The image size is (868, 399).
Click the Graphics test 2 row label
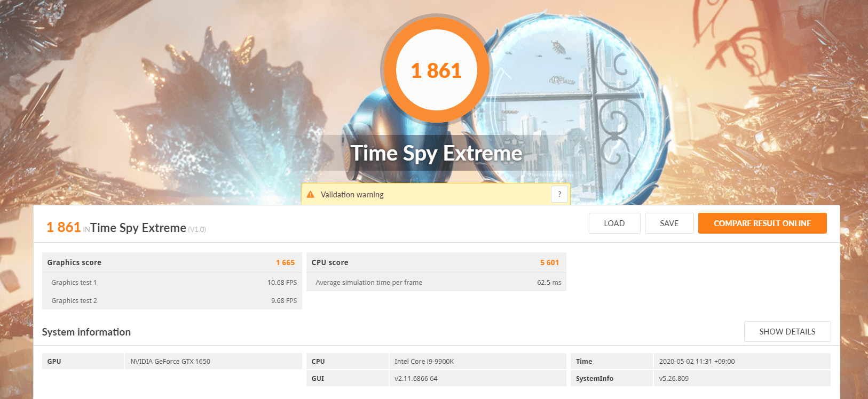(74, 301)
